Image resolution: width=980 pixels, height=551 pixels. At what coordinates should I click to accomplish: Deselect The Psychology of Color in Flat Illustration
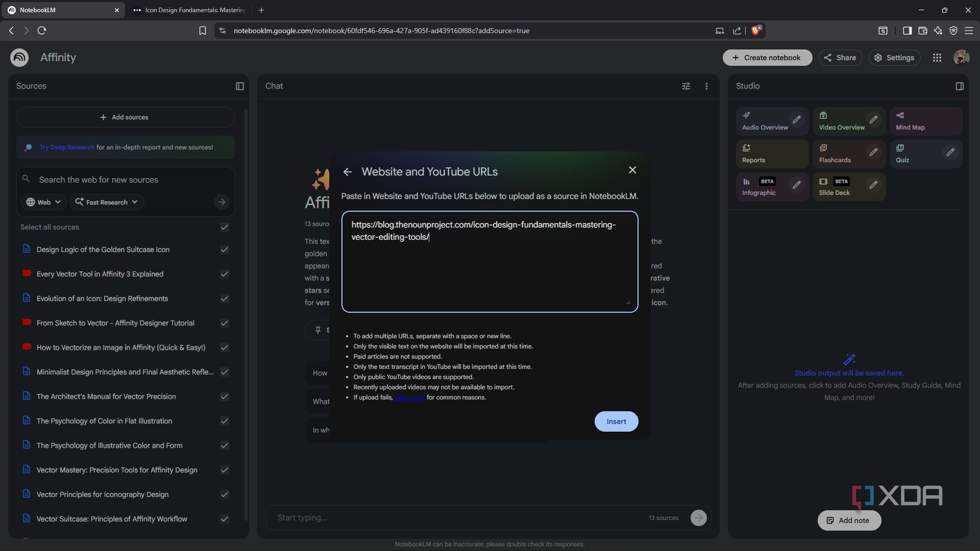(225, 421)
